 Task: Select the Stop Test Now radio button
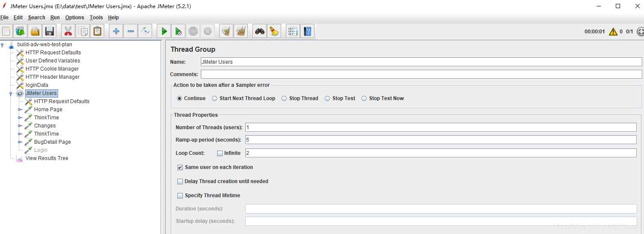click(x=364, y=98)
